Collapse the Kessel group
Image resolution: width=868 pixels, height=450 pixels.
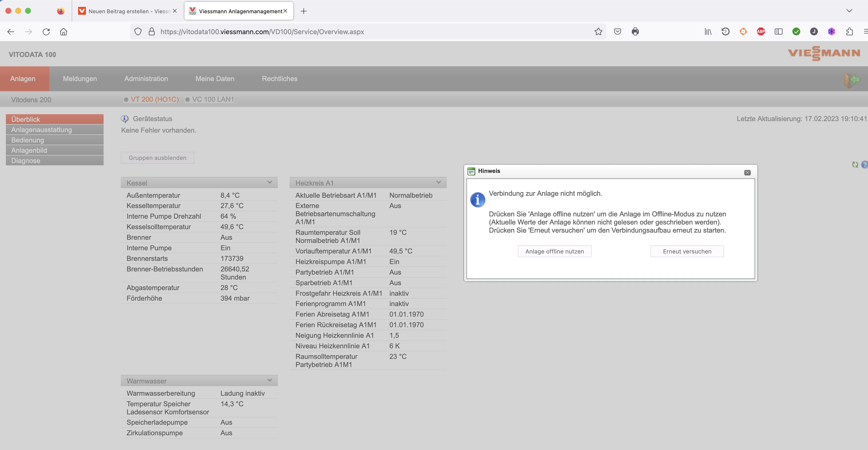(x=270, y=183)
